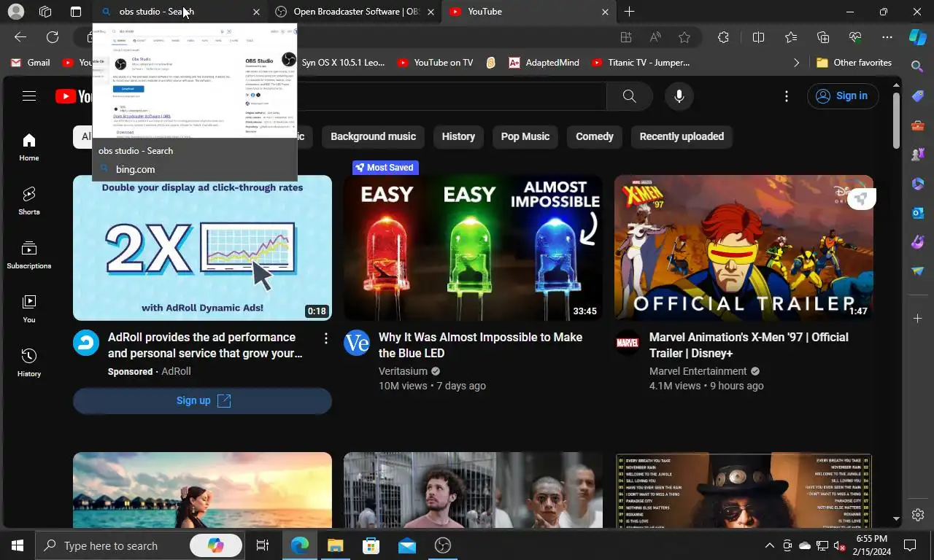This screenshot has height=560, width=934.
Task: Filter by Comedy chip
Action: [595, 136]
